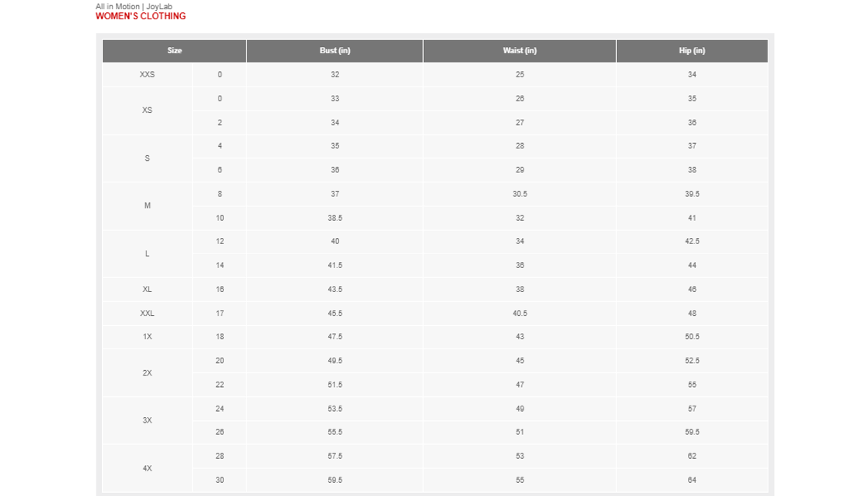The width and height of the screenshot is (868, 496).
Task: Click the waist value 40.5 cell
Action: 520,313
